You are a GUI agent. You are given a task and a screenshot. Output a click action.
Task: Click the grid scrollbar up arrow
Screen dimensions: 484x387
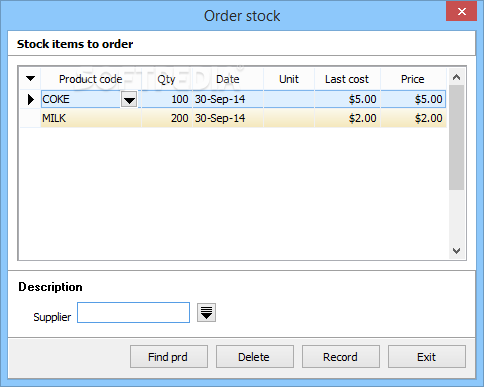(x=456, y=77)
